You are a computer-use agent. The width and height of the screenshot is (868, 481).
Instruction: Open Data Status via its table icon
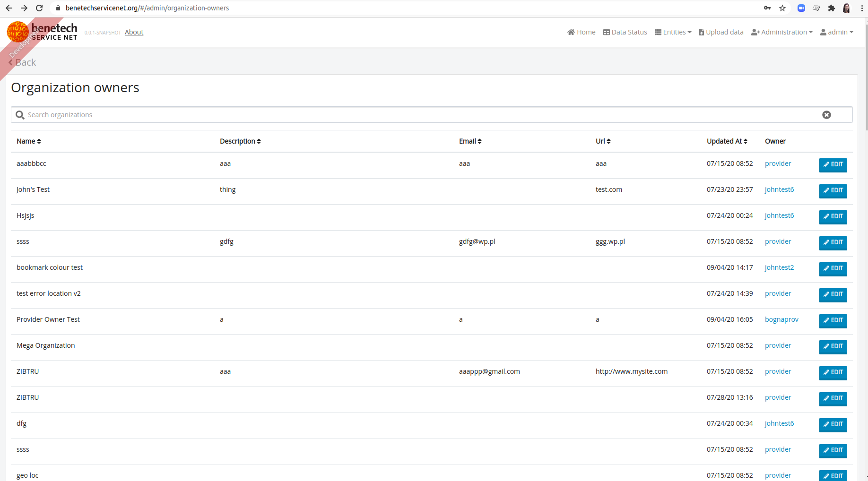pos(607,32)
